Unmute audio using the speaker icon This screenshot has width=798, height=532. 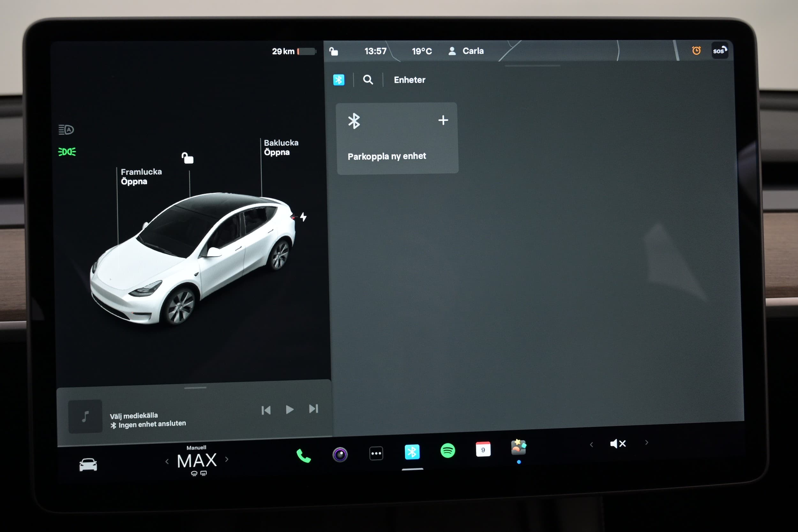618,444
